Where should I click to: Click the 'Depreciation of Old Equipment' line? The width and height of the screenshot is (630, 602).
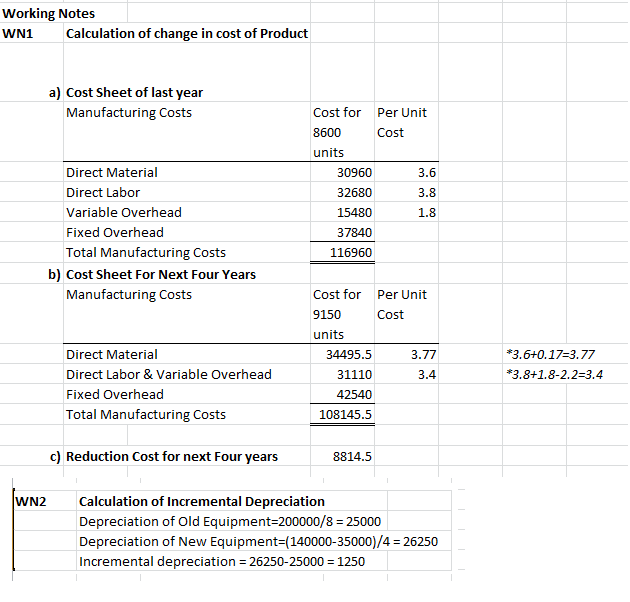[x=230, y=522]
